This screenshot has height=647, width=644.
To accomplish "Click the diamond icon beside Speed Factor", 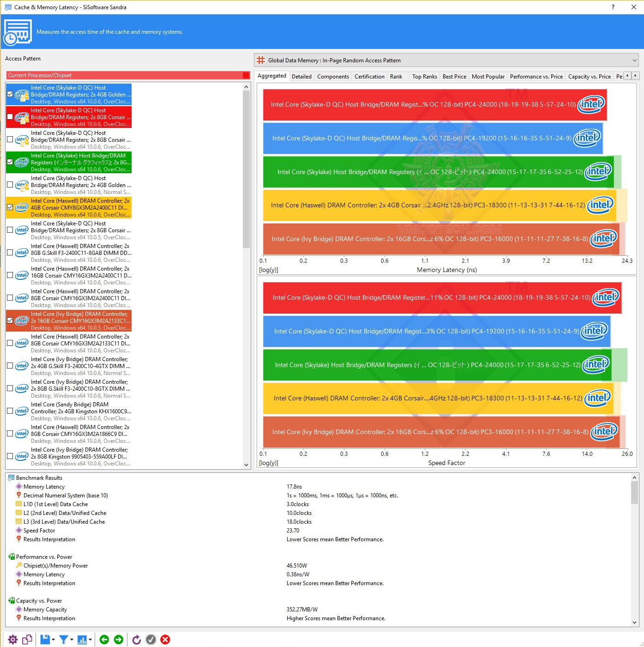I will [19, 531].
